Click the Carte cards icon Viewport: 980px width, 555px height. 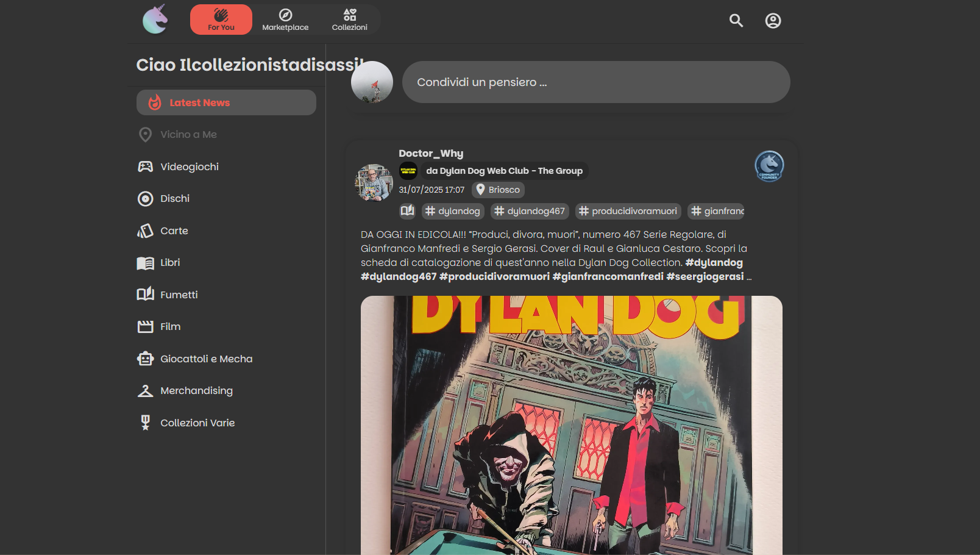(x=145, y=231)
